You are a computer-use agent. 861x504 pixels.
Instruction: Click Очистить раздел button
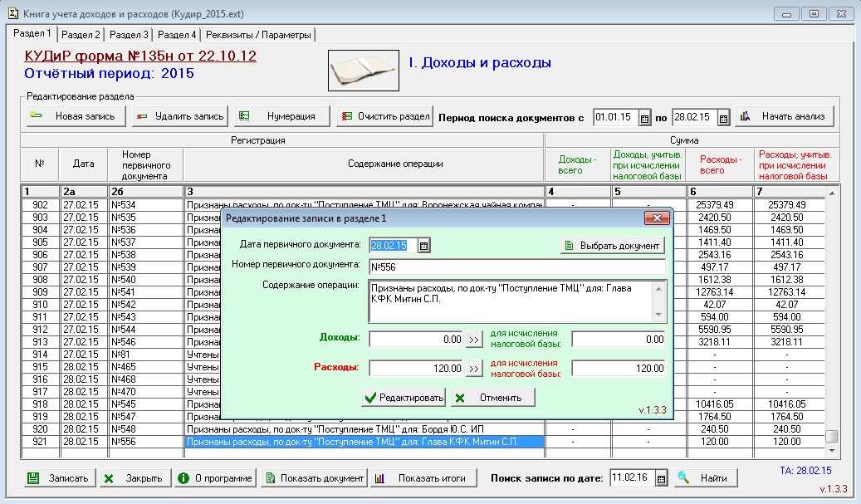(x=384, y=117)
